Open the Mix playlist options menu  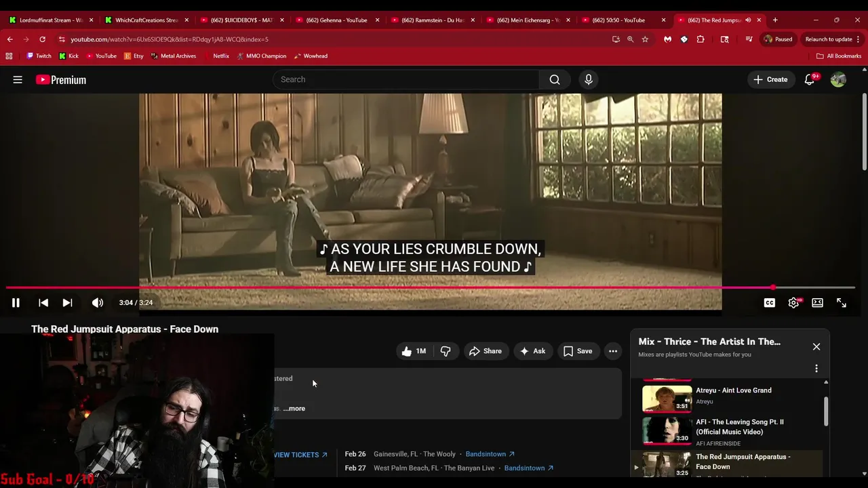tap(816, 369)
